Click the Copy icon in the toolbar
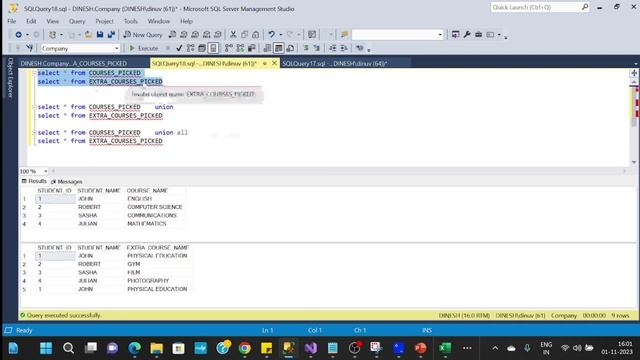The image size is (640, 360). click(244, 35)
